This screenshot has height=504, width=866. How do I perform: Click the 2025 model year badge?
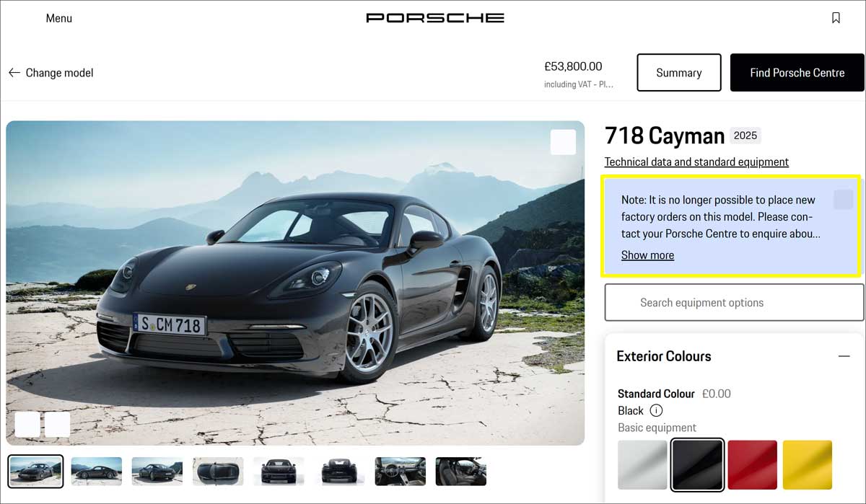click(745, 136)
